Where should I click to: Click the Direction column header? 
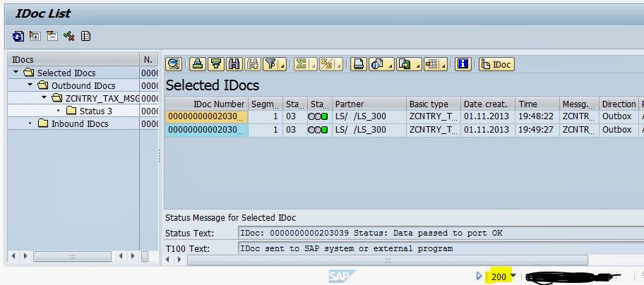pyautogui.click(x=619, y=104)
